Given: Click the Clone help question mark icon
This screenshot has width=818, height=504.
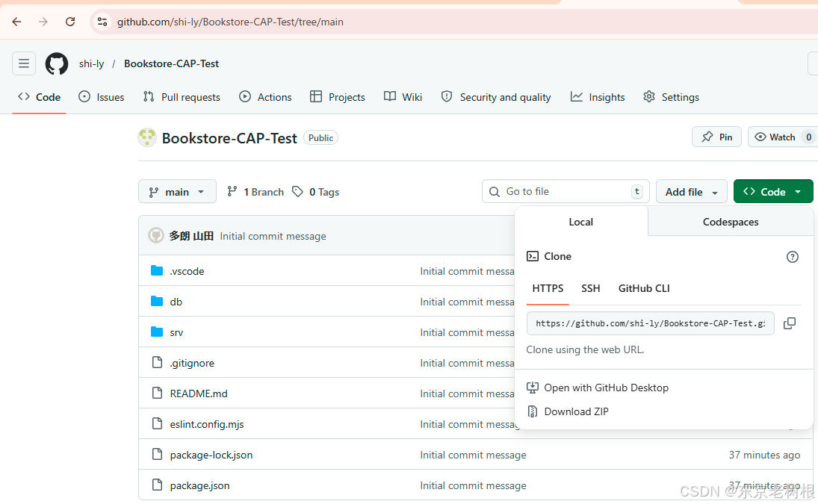Looking at the screenshot, I should [792, 256].
